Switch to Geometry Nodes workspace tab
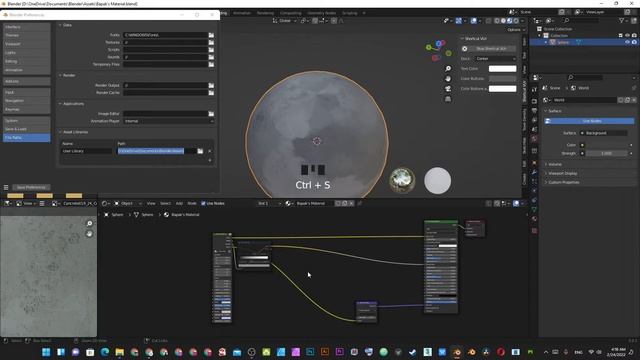 point(322,13)
